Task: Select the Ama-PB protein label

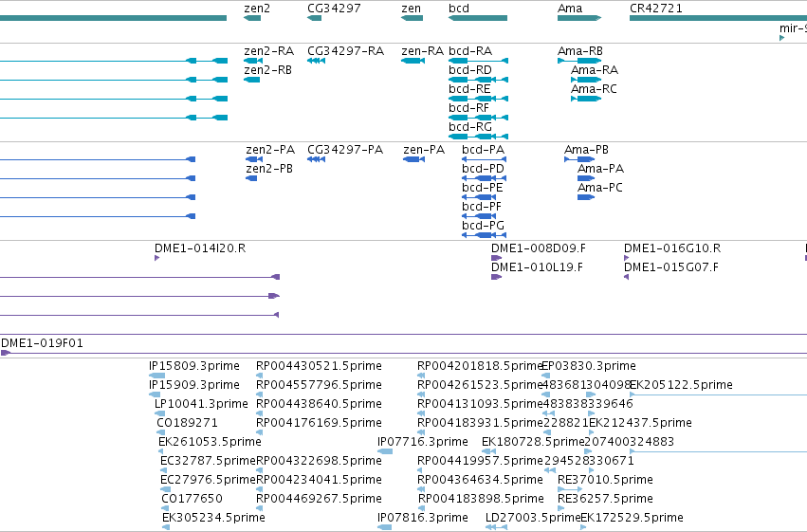Action: pos(586,150)
